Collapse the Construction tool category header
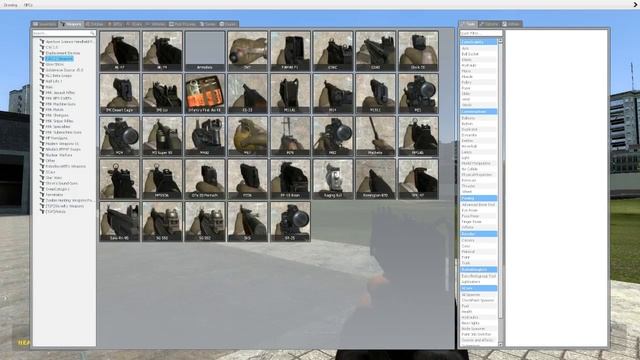The image size is (640, 360). click(478, 111)
